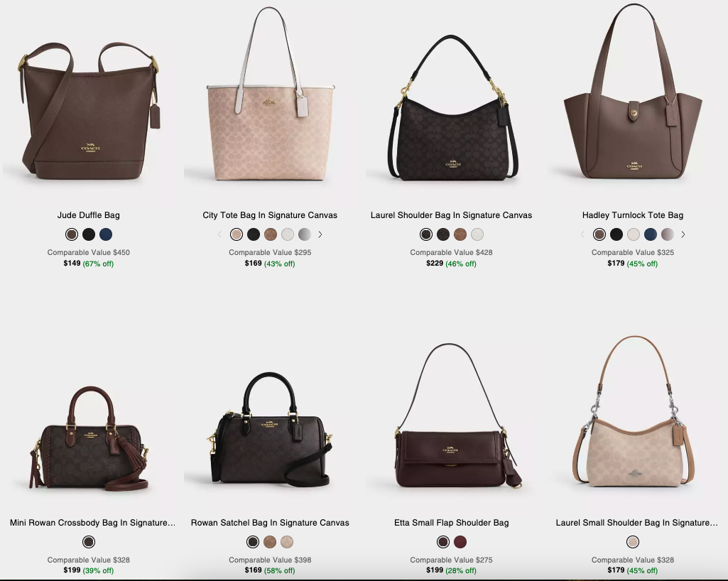Viewport: 728px width, 581px height.
Task: View Mini Rowan Crossbody Bag image
Action: click(x=89, y=439)
